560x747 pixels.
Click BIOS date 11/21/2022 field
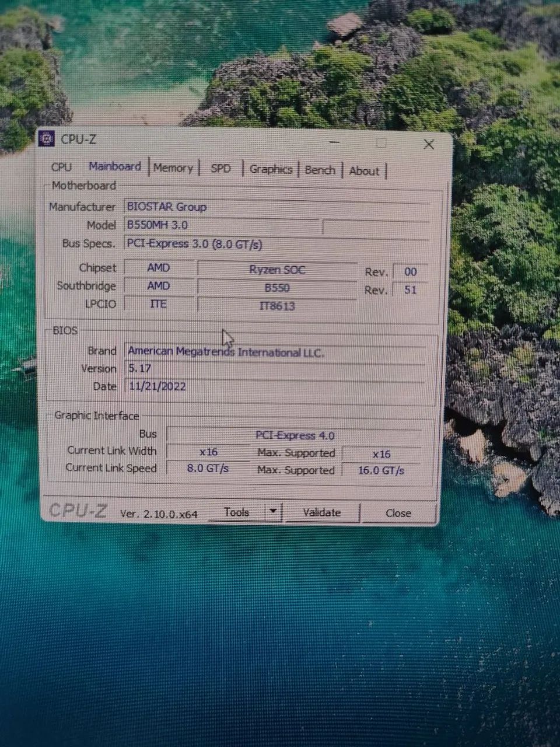pos(275,386)
